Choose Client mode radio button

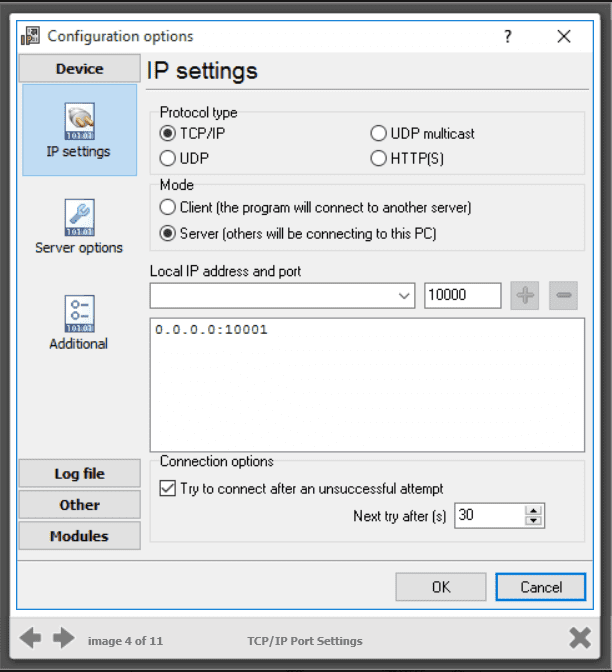[168, 208]
